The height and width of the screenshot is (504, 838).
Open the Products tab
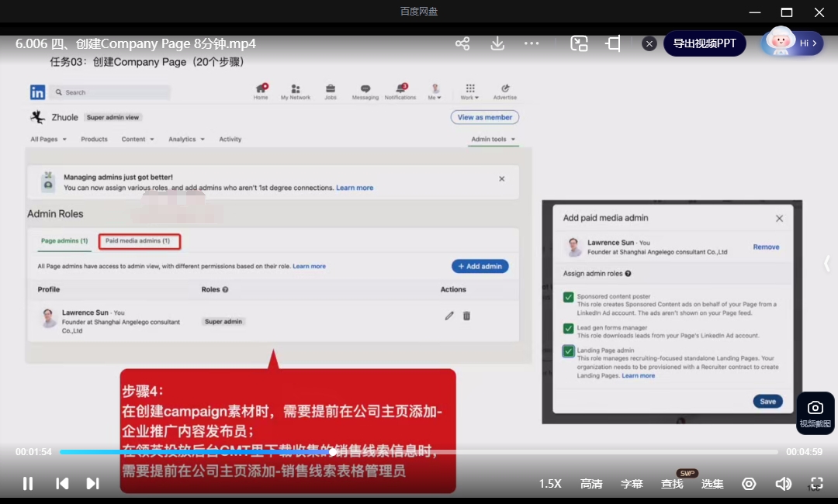pos(94,140)
